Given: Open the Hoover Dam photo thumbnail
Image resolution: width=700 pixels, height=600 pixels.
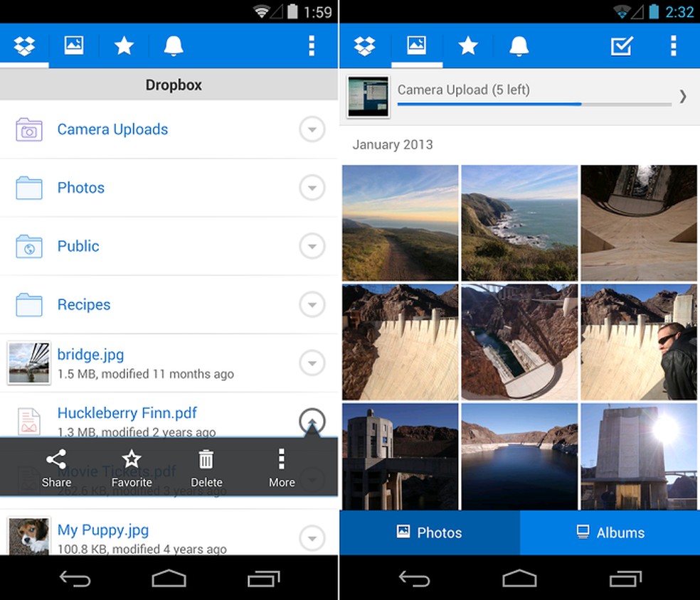Looking at the screenshot, I should pyautogui.click(x=400, y=341).
